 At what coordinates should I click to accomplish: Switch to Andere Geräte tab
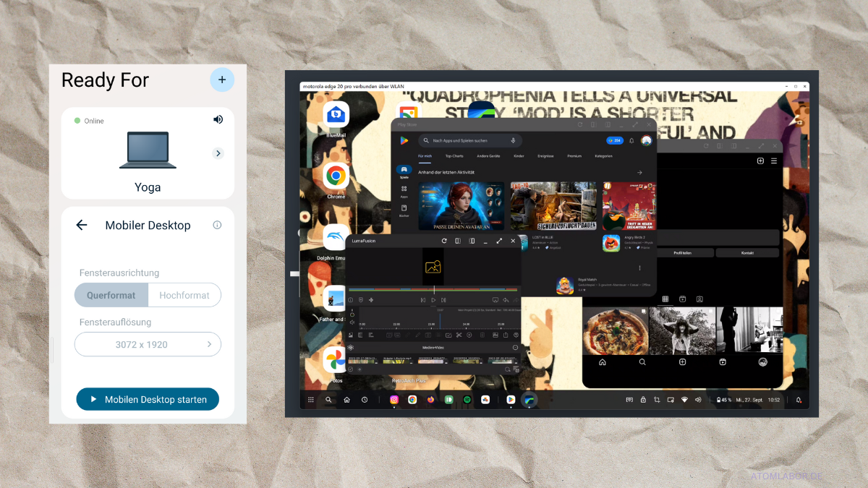(x=488, y=156)
